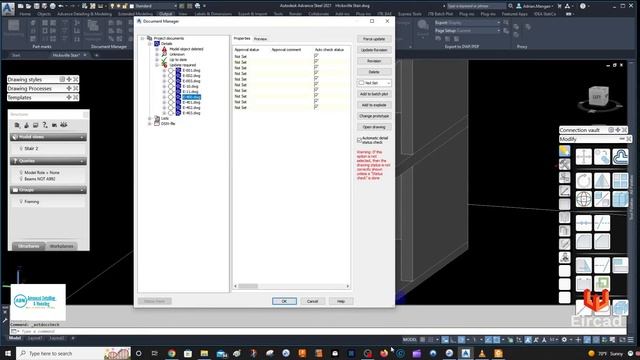The width and height of the screenshot is (640, 360).
Task: Open the Objects ribbon tab
Action: pos(44,14)
